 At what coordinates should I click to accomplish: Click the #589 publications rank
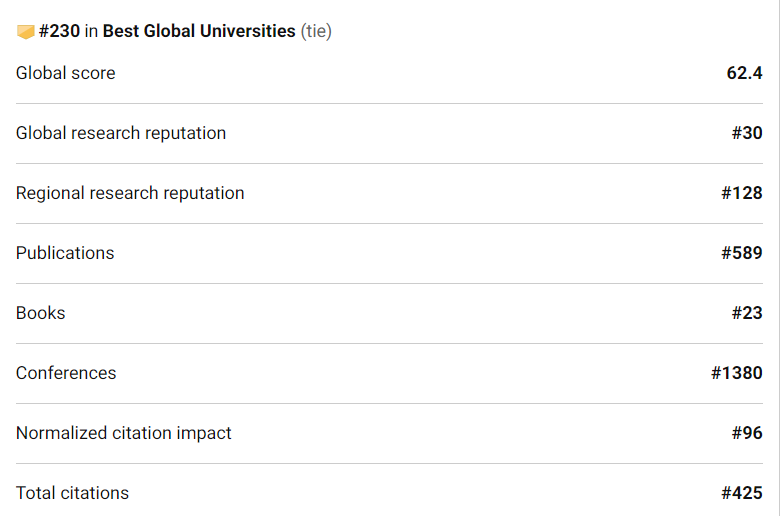tap(742, 253)
